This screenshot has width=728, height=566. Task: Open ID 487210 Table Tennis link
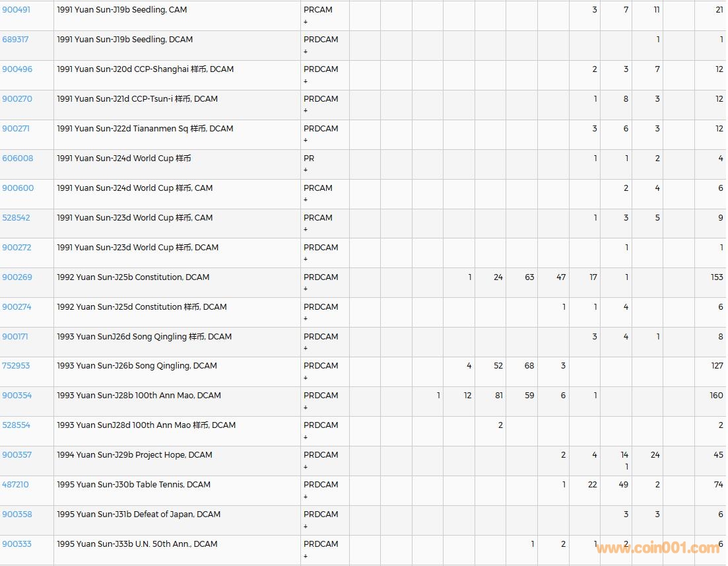pos(15,485)
